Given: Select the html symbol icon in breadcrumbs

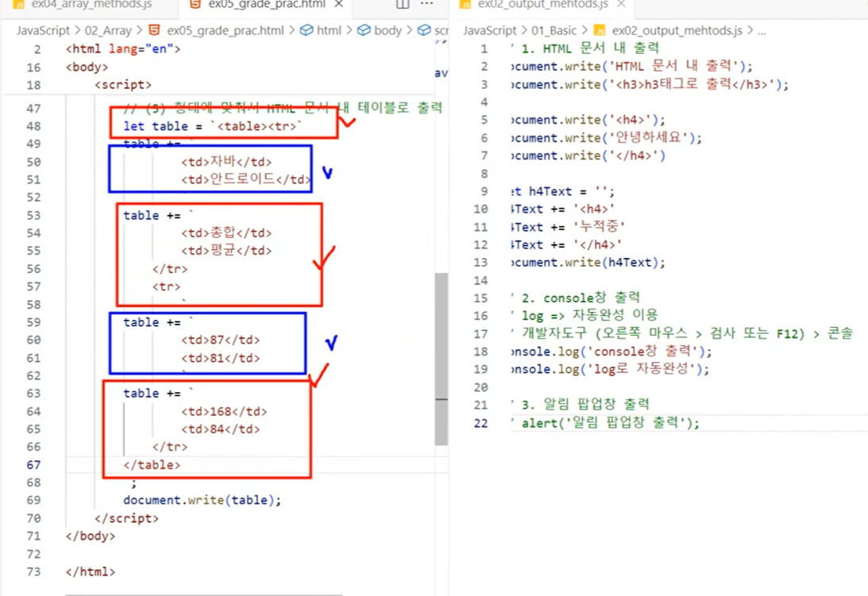Looking at the screenshot, I should pyautogui.click(x=306, y=30).
